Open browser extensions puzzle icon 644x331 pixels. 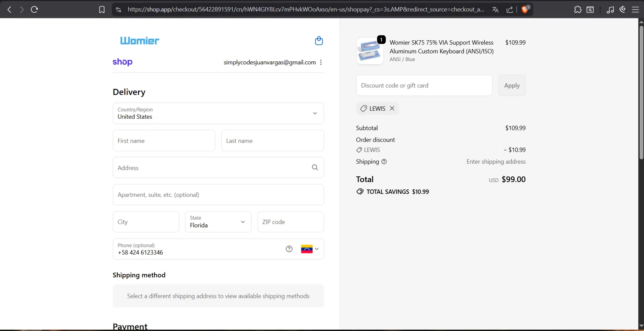tap(578, 9)
